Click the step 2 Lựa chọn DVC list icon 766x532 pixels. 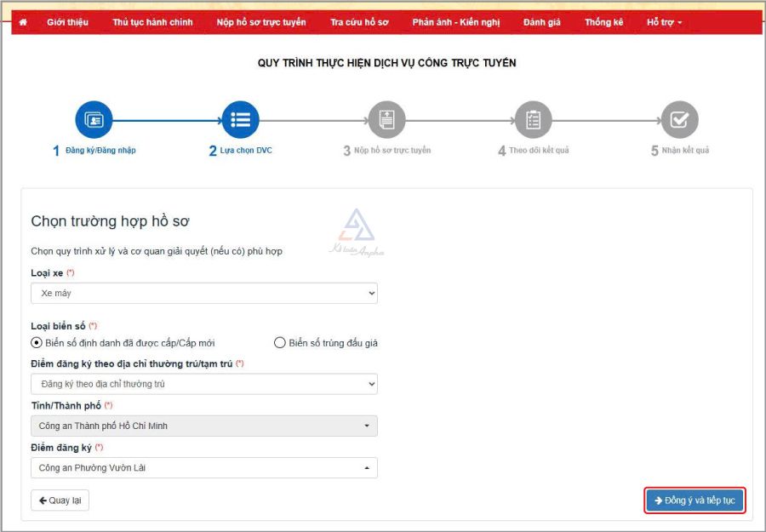[240, 120]
